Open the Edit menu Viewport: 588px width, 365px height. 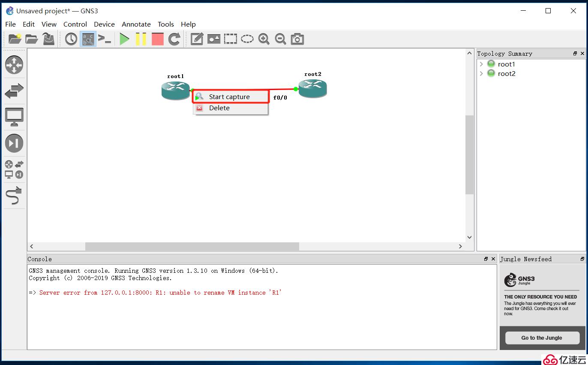click(x=29, y=24)
